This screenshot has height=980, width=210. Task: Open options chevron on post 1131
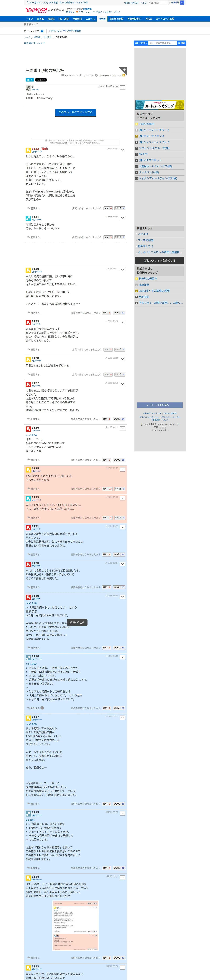[122, 218]
